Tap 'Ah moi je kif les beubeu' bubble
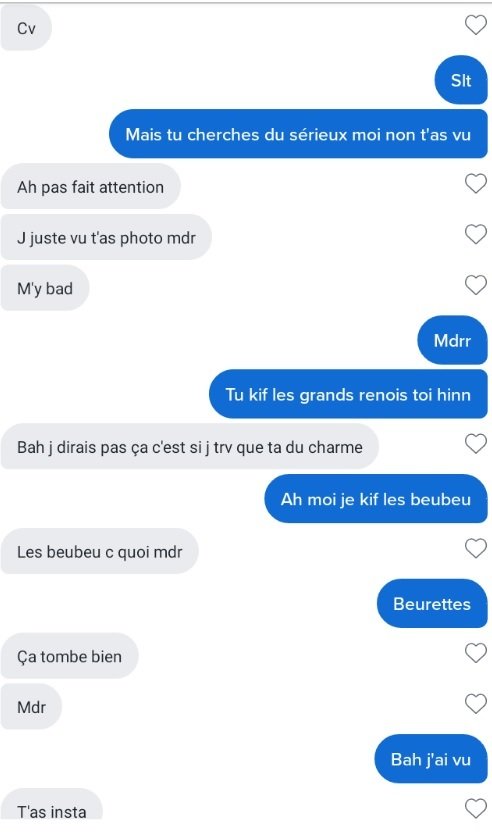492x840 pixels. pos(376,499)
